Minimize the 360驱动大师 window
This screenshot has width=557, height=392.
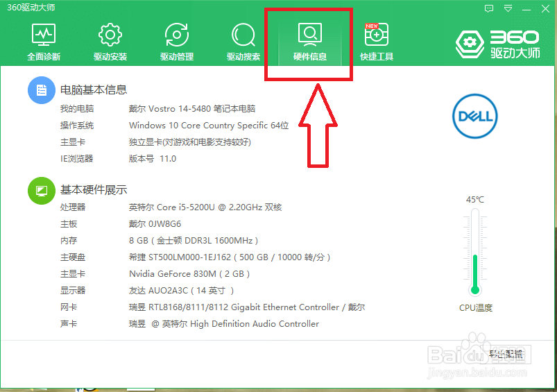point(526,9)
